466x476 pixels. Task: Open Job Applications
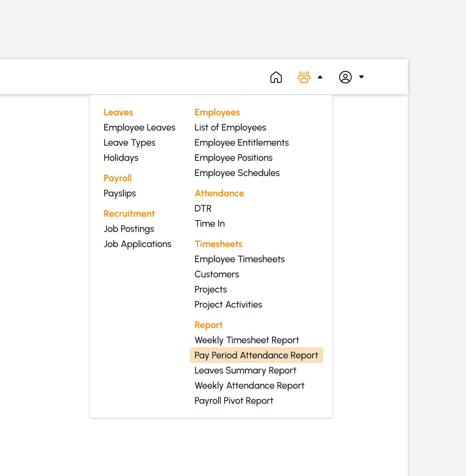point(137,244)
